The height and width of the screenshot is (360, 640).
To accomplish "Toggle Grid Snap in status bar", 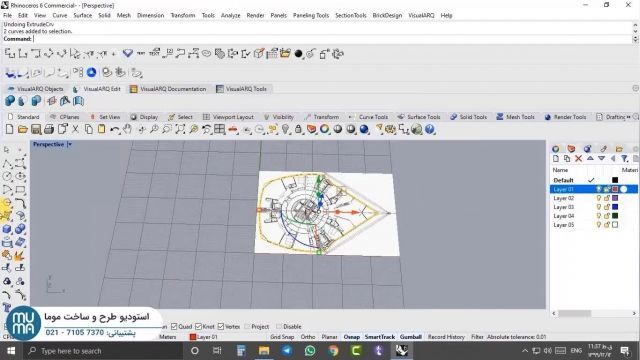I will click(282, 337).
